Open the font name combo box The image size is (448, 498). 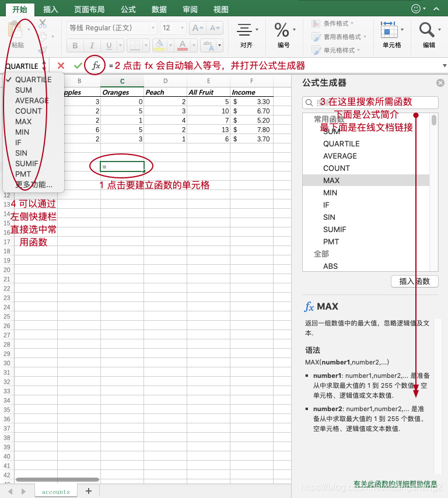[112, 28]
